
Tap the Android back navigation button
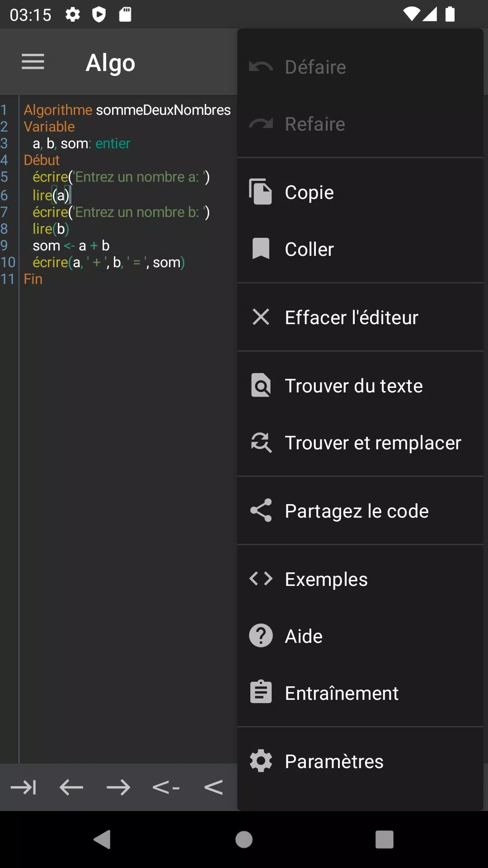click(103, 840)
